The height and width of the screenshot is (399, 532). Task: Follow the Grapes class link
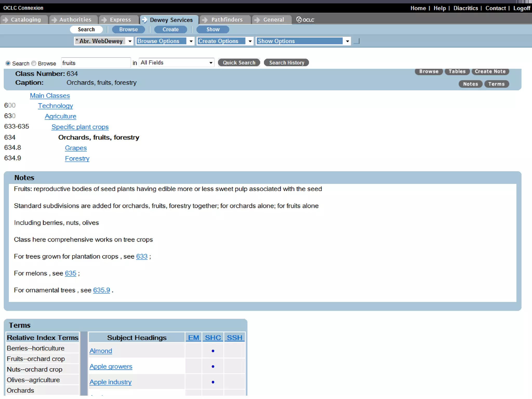coord(76,148)
